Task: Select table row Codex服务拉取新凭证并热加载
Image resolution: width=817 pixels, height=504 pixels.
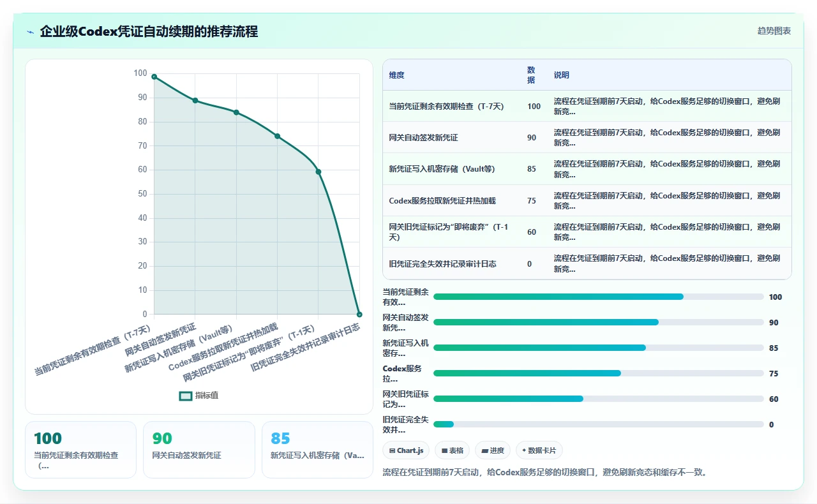Action: (x=587, y=200)
